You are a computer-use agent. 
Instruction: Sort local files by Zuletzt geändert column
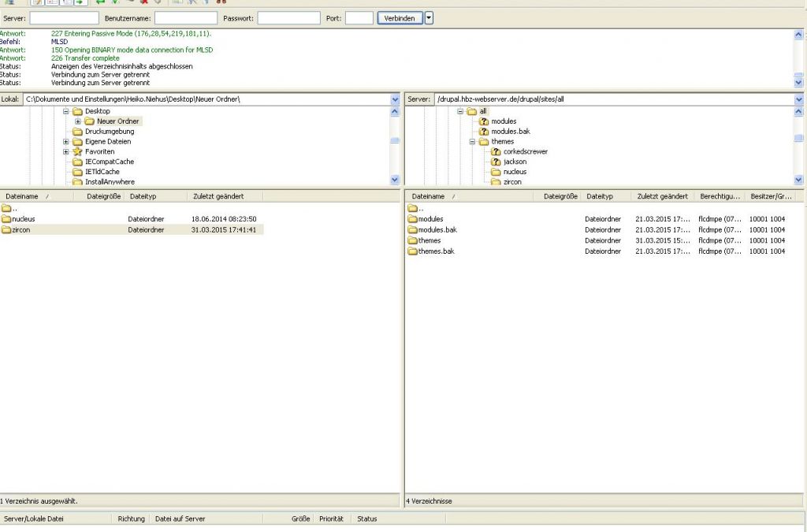tap(218, 195)
